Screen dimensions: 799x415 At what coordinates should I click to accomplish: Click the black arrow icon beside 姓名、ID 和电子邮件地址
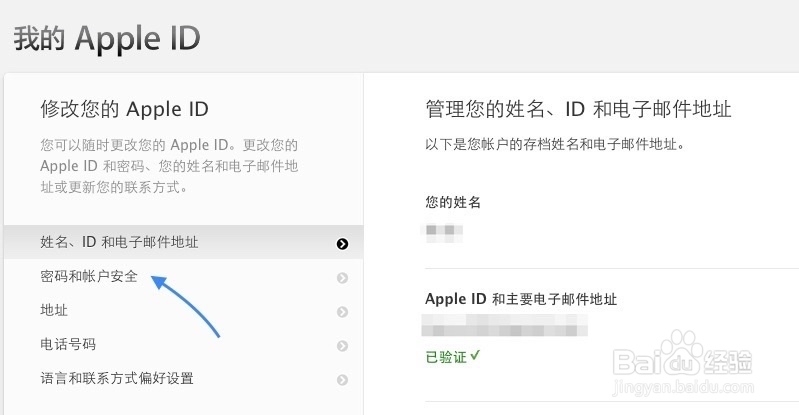342,244
